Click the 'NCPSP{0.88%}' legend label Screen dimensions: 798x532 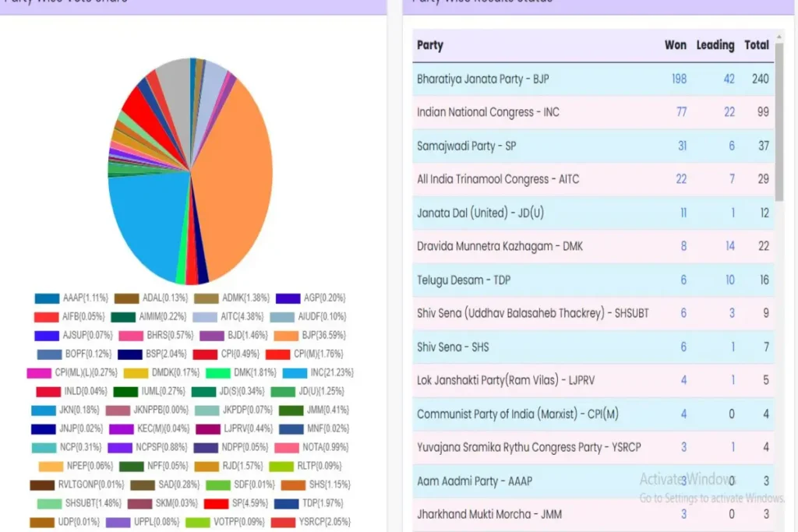(161, 448)
